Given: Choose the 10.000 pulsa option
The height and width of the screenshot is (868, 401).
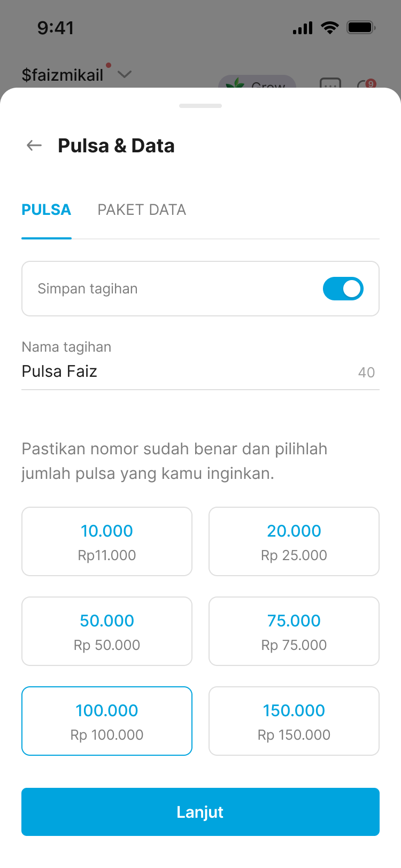Looking at the screenshot, I should point(107,541).
